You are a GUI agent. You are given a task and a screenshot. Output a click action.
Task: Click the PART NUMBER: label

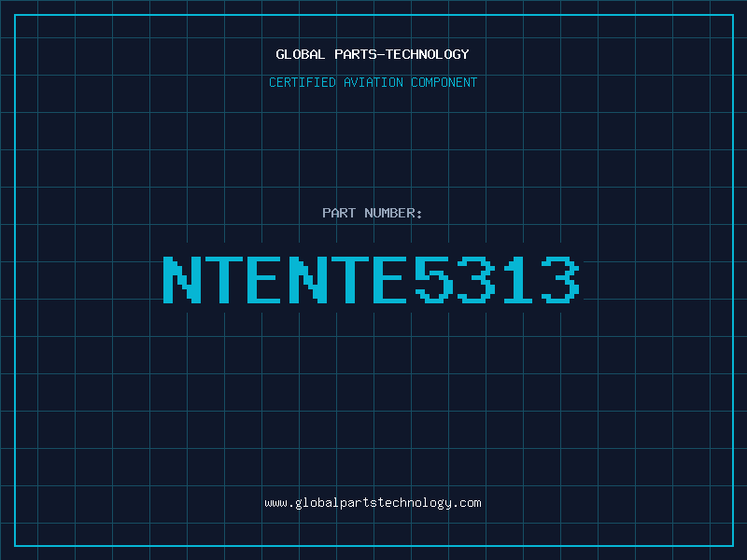click(373, 213)
